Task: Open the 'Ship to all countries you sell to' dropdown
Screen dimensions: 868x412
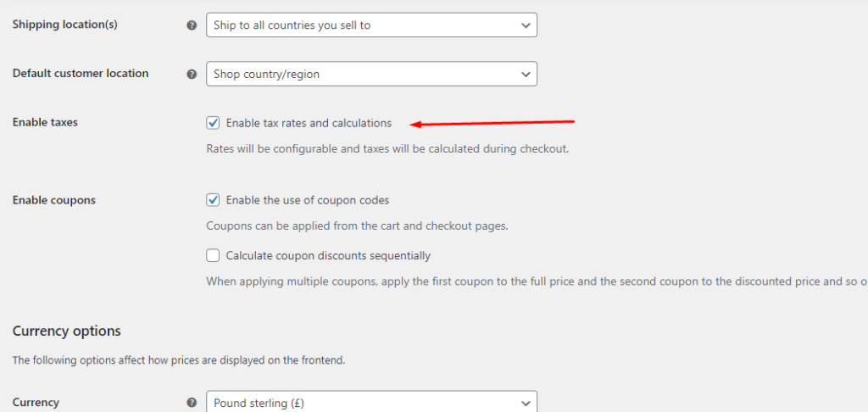Action: coord(371,25)
